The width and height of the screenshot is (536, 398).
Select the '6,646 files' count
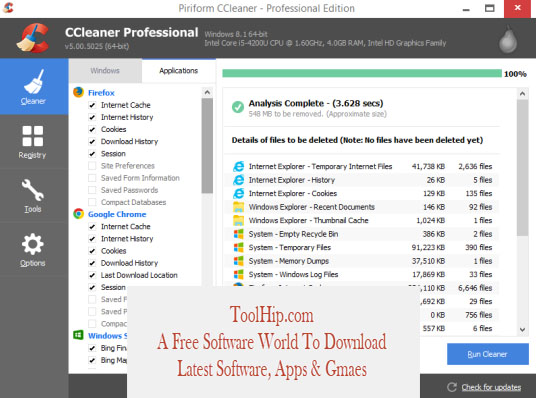(x=475, y=288)
